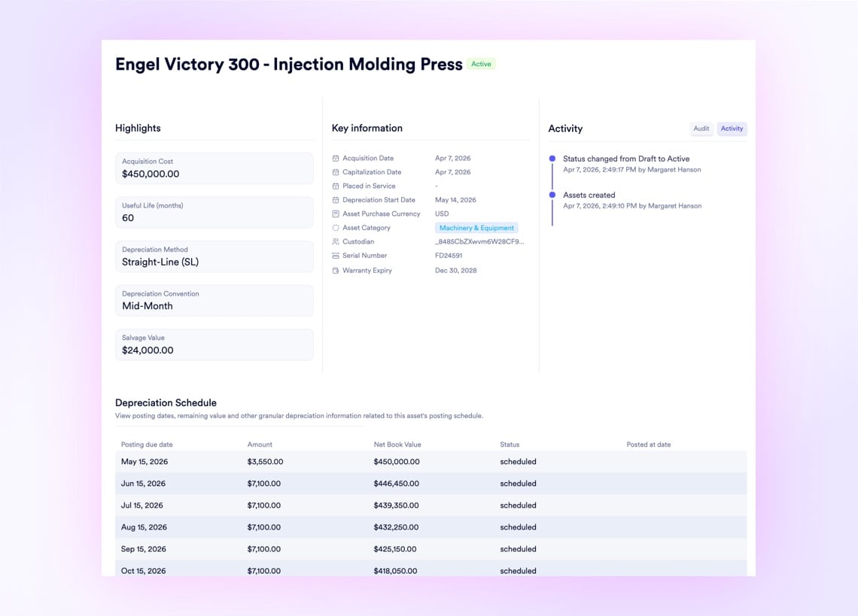Click the $432,250.00 net book value cell
Screen dimensions: 858x616
396,527
